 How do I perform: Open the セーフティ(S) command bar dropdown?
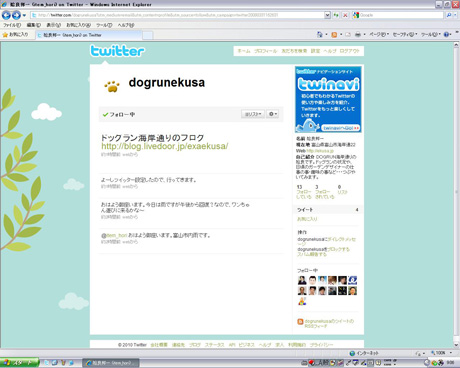click(405, 34)
